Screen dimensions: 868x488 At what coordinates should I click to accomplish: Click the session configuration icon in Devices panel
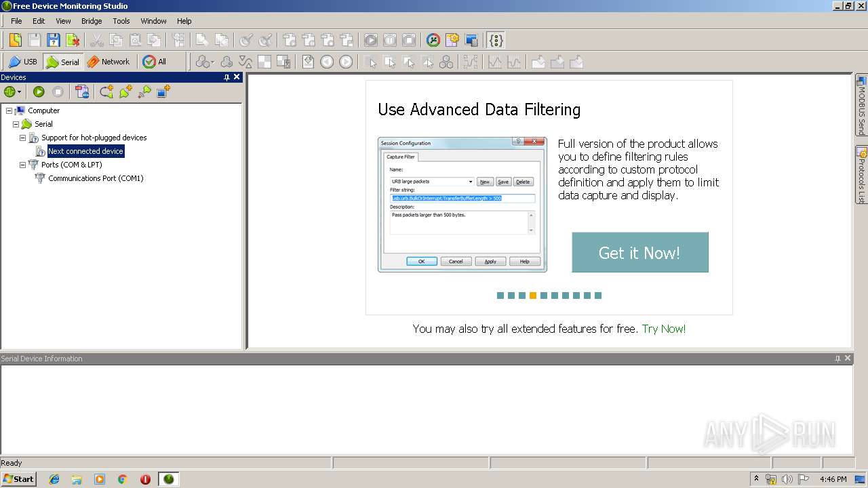pos(82,91)
